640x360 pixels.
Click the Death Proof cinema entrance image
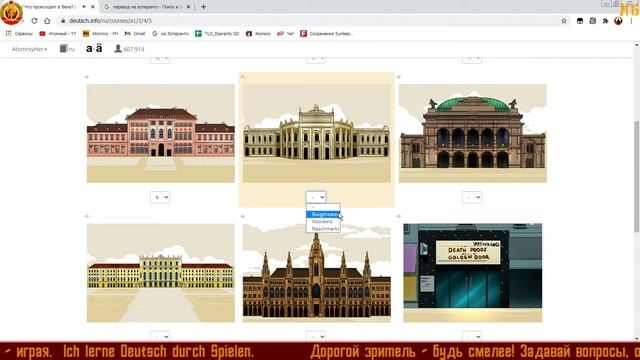tap(473, 273)
